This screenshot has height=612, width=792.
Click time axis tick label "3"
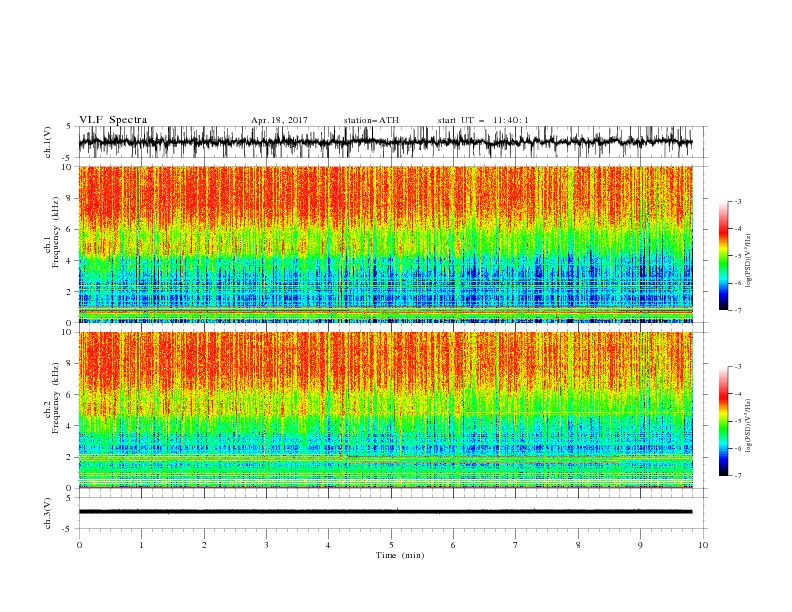point(266,545)
